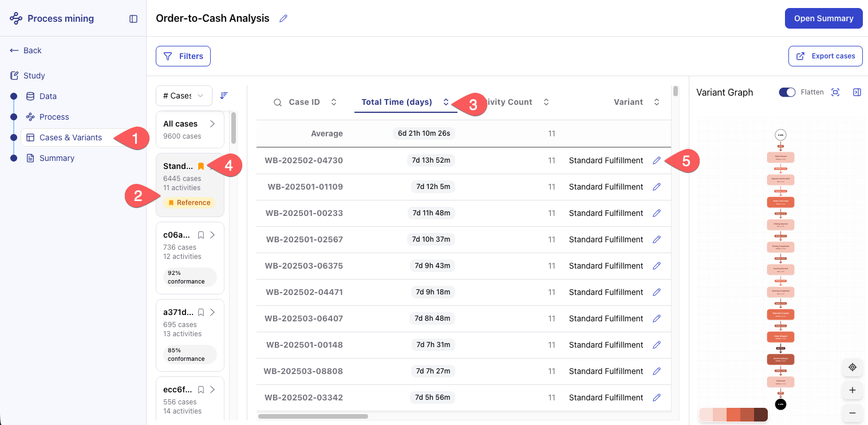
Task: Unbookmark the Standard Fulfillment reference variant
Action: coord(200,166)
